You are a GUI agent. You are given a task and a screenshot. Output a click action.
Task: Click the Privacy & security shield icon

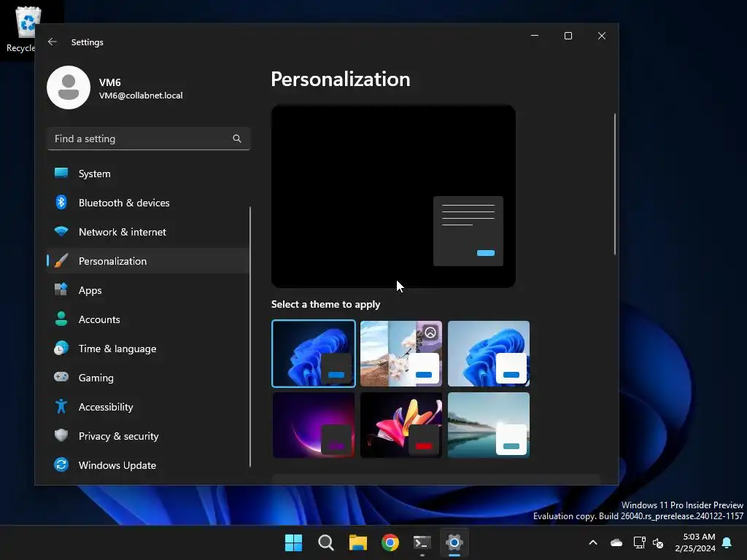(61, 435)
